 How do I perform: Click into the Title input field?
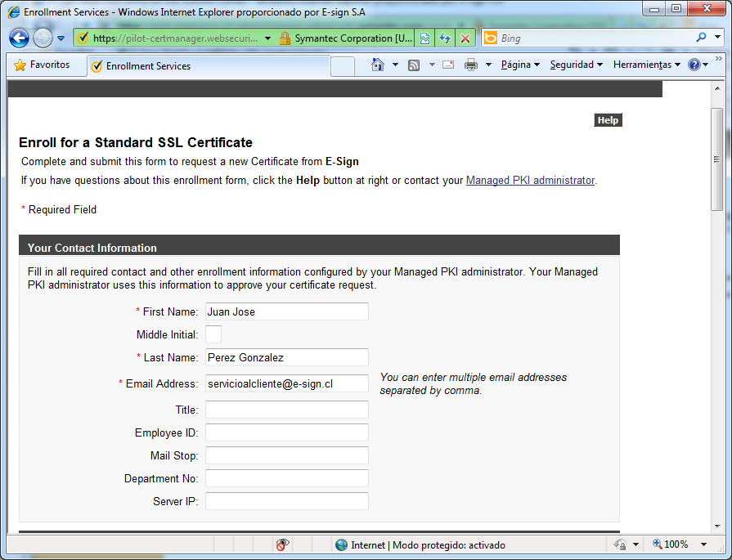286,410
